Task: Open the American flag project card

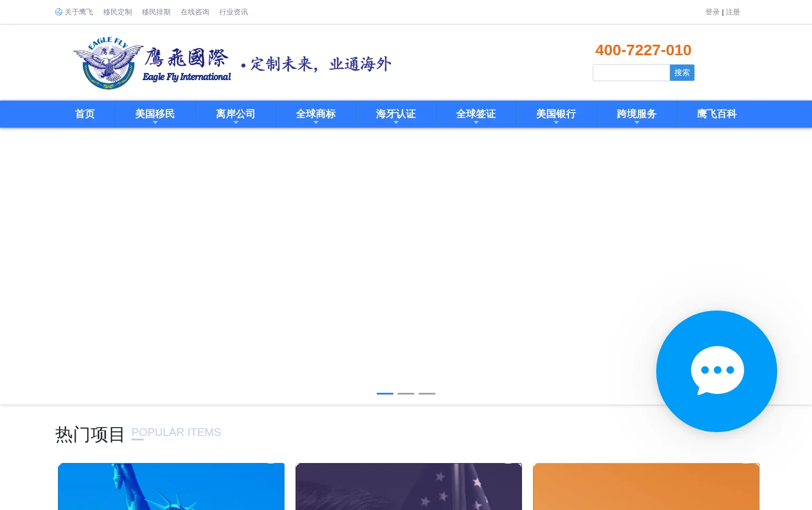Action: point(409,486)
